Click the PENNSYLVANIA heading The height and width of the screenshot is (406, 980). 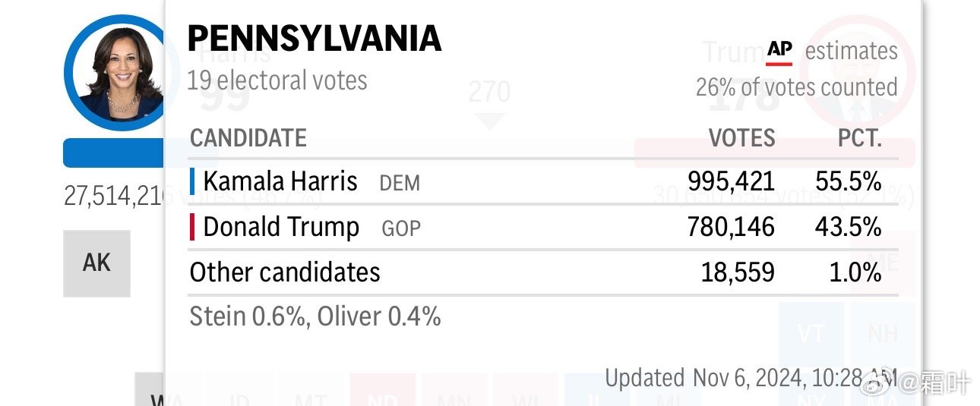click(x=315, y=38)
